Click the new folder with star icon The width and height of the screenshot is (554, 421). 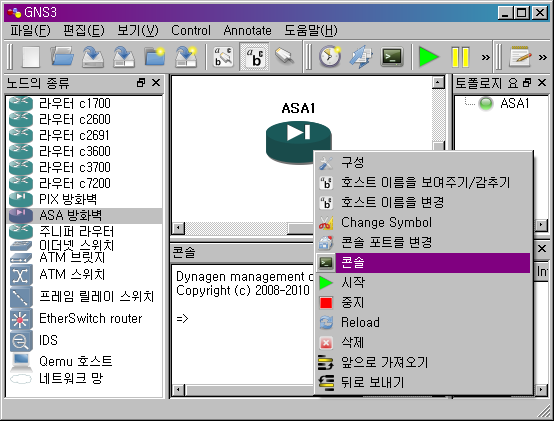(x=155, y=57)
